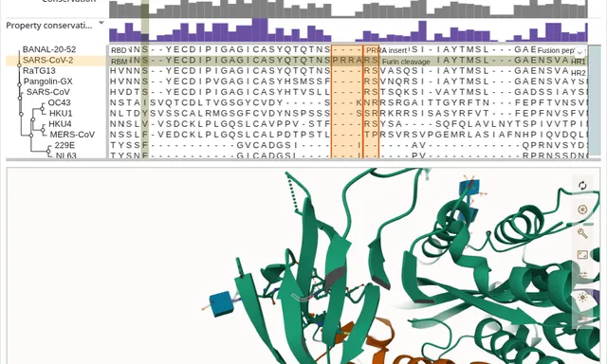Select the MERS-CoV sequence label

tap(72, 135)
